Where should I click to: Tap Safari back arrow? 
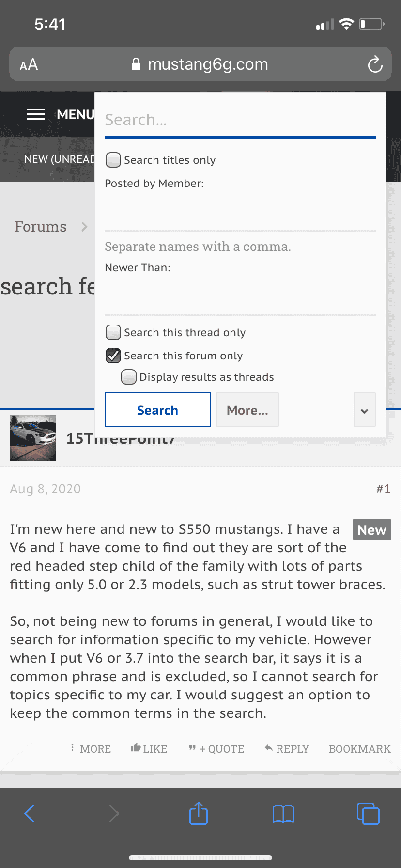(30, 813)
